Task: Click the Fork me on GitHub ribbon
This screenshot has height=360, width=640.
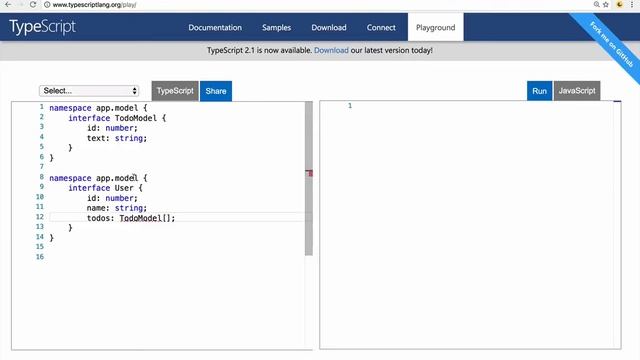Action: coord(611,44)
